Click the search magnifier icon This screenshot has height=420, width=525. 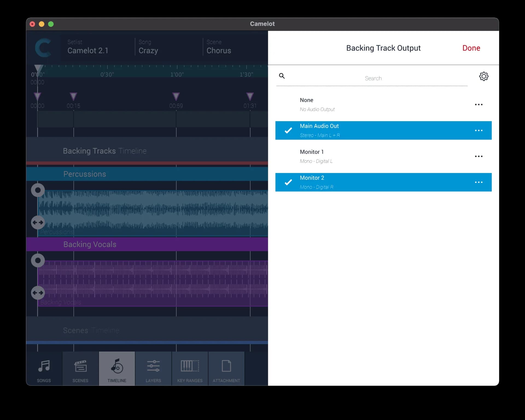(x=282, y=76)
